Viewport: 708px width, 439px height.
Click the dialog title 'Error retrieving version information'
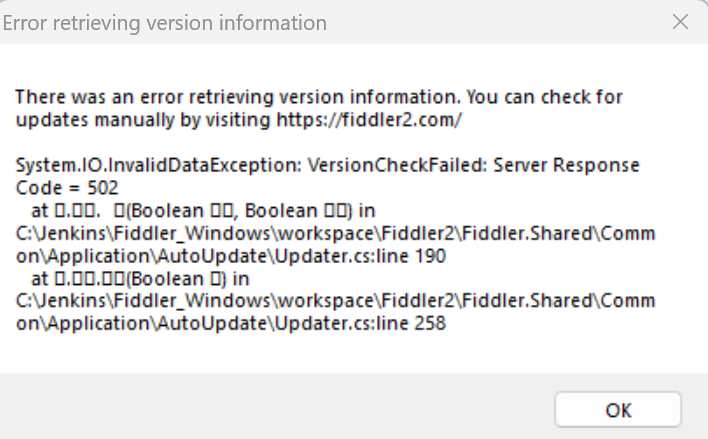pyautogui.click(x=165, y=22)
